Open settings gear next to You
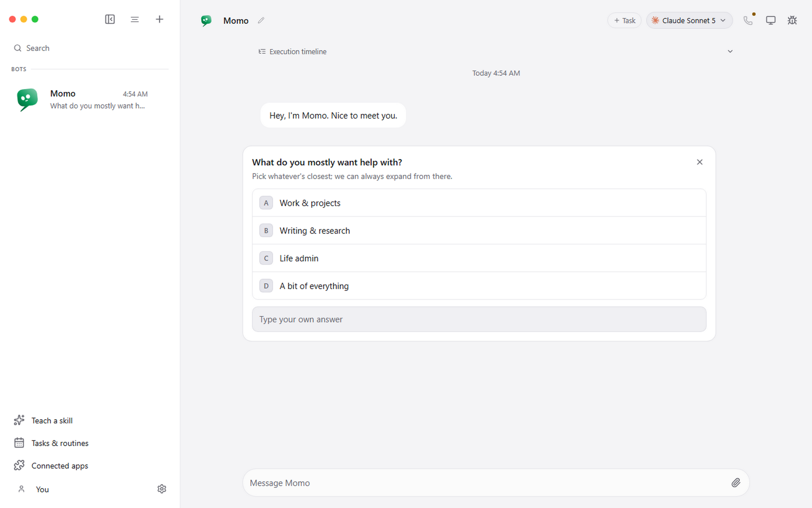Image resolution: width=812 pixels, height=508 pixels. click(x=162, y=489)
